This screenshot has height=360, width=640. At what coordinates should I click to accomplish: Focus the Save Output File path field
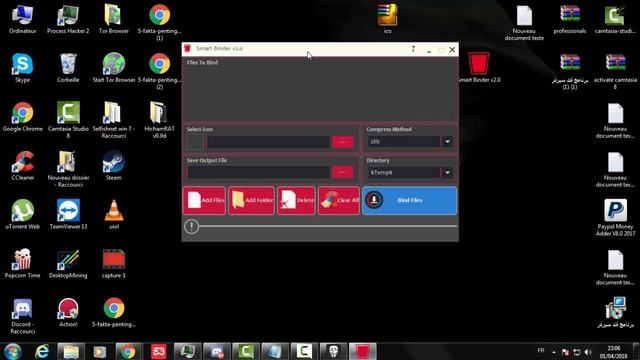[258, 172]
